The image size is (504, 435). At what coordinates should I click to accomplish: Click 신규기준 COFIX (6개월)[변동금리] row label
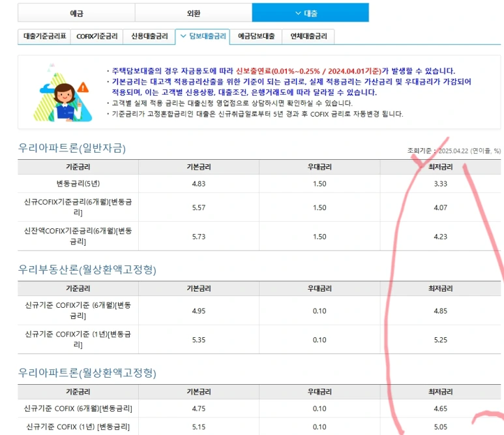pos(78,408)
